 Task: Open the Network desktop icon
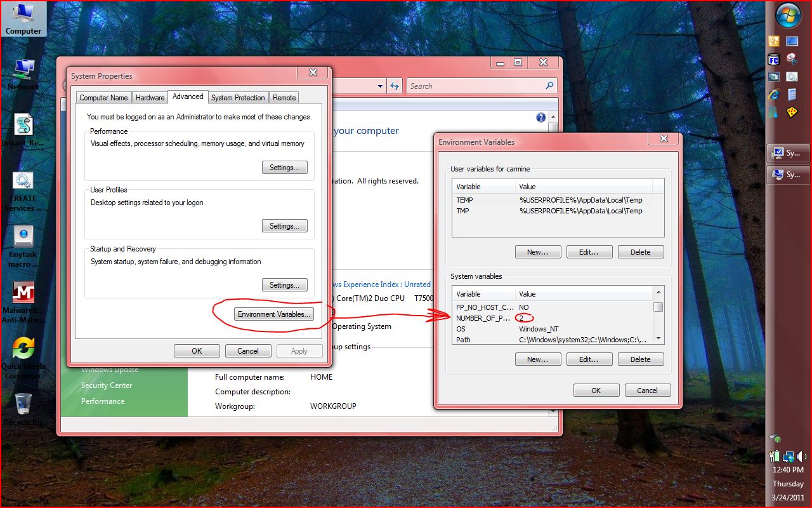click(23, 74)
